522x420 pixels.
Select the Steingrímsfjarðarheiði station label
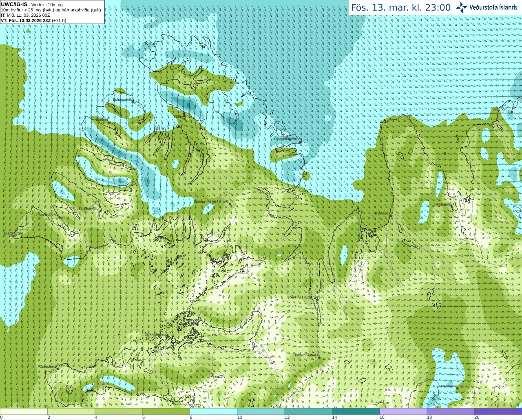coord(211,201)
